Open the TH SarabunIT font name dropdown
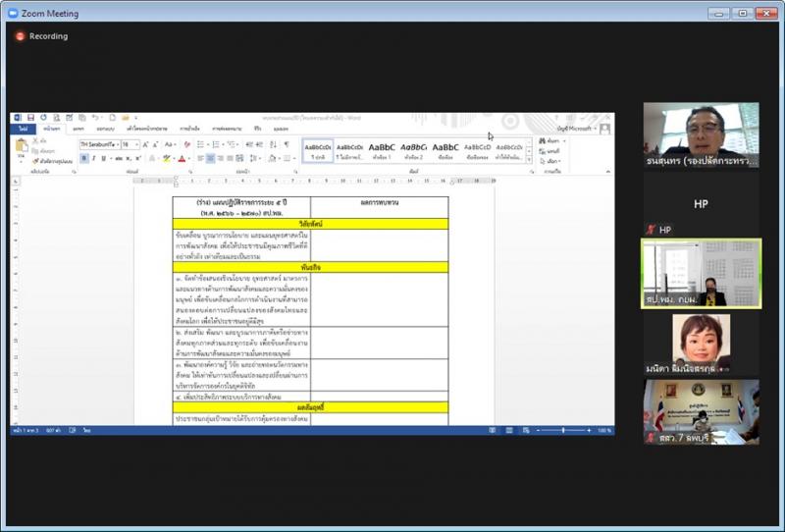 tap(118, 144)
